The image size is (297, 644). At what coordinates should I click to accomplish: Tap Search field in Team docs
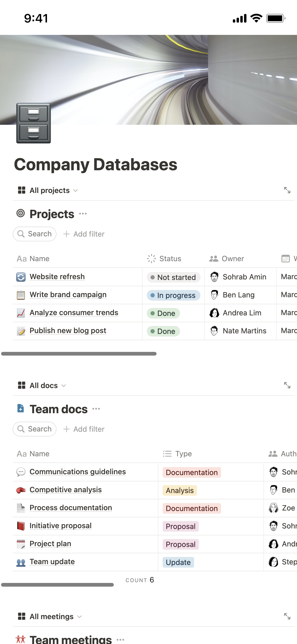pyautogui.click(x=35, y=429)
